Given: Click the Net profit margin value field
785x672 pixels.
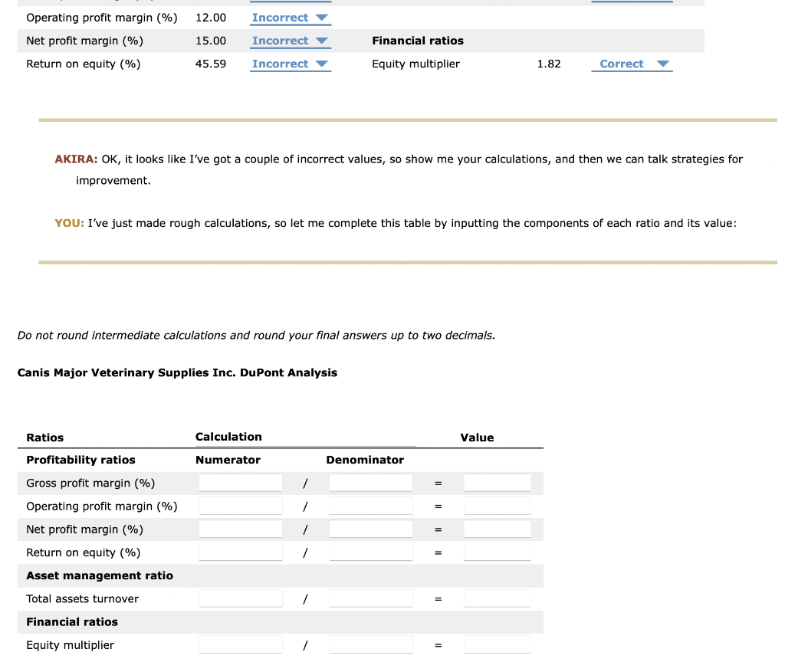Looking at the screenshot, I should point(497,529).
